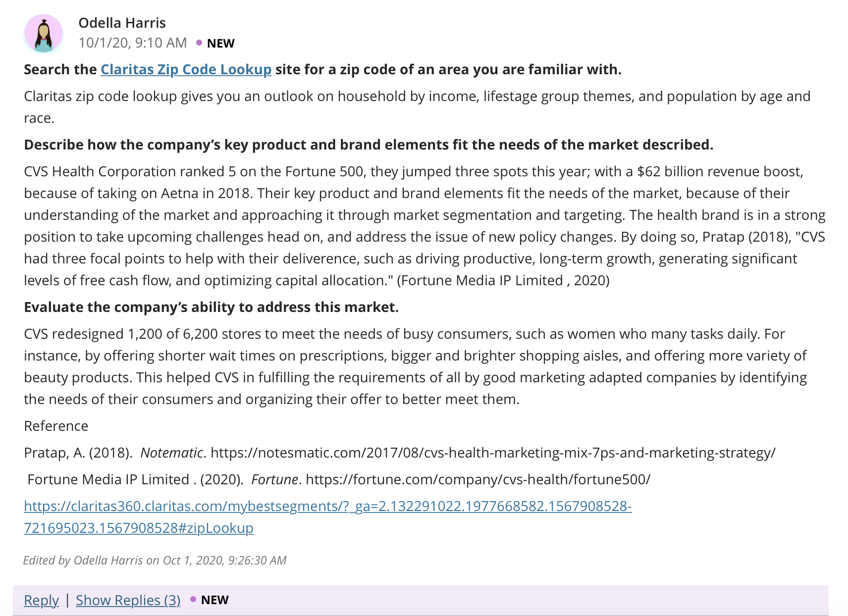
Task: Select the 'Edited by Odella Harris' note
Action: 155,561
